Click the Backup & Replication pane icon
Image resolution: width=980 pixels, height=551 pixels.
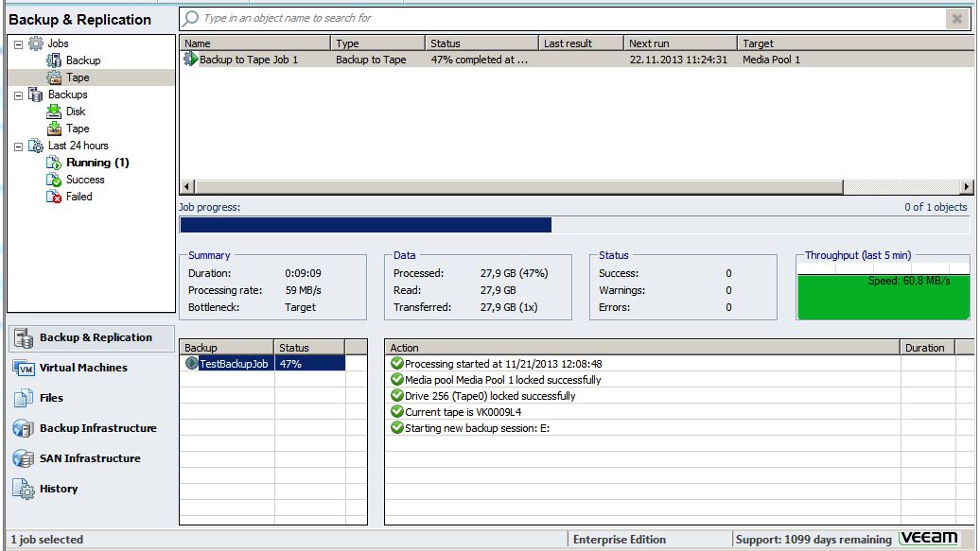point(24,337)
